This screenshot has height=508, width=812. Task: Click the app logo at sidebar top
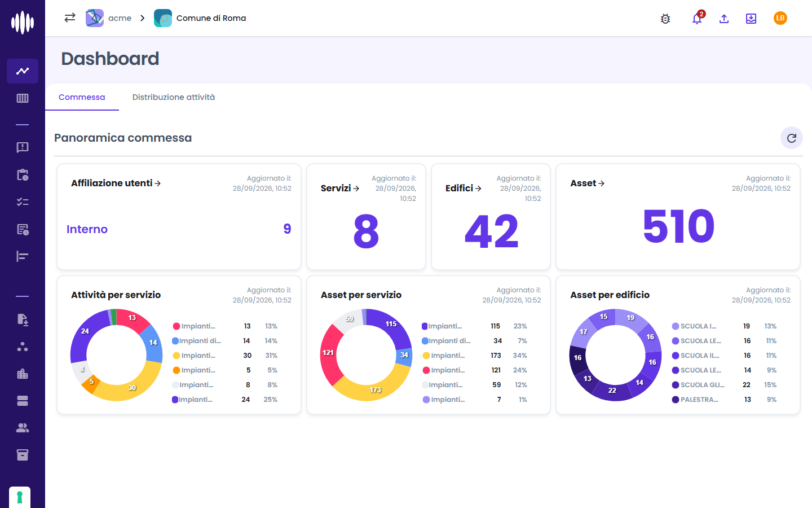[23, 23]
